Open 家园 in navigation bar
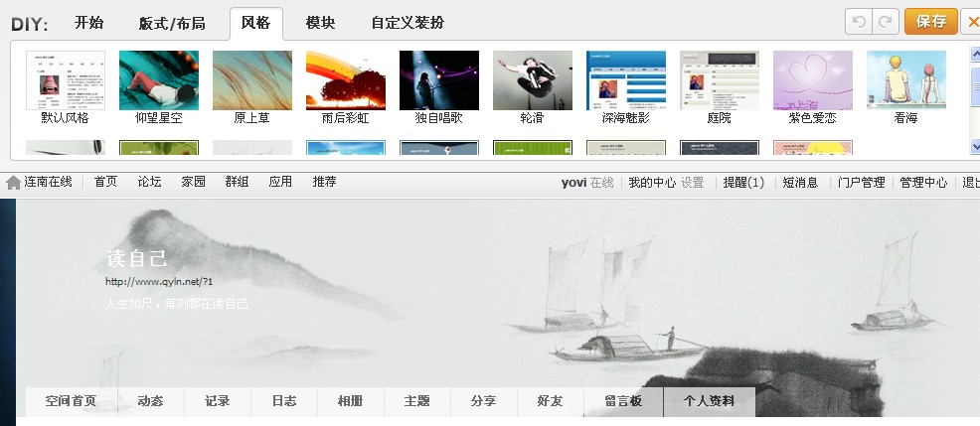The width and height of the screenshot is (980, 426). coord(193,182)
